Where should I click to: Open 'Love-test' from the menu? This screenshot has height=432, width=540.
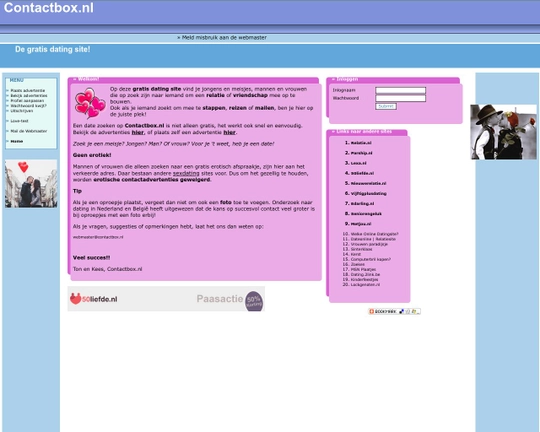[x=19, y=121]
